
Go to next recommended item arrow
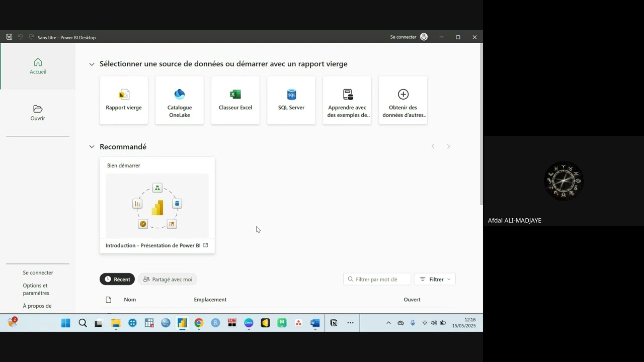448,146
